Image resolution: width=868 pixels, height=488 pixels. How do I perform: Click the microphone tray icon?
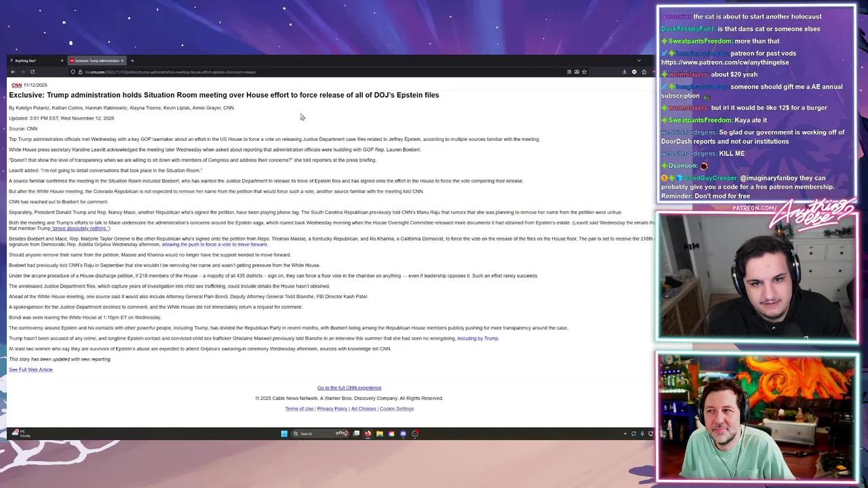(x=642, y=434)
